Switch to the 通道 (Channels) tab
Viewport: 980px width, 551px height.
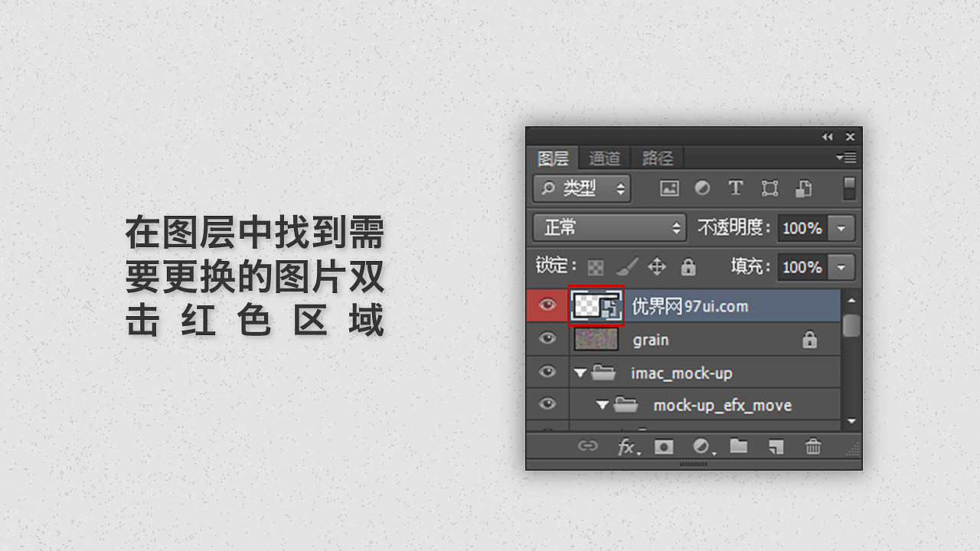[604, 158]
